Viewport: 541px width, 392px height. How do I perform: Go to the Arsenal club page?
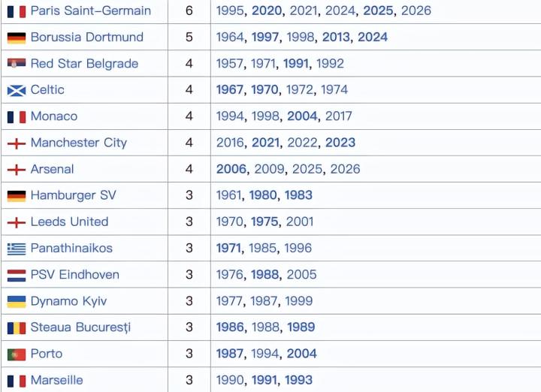[x=52, y=170]
